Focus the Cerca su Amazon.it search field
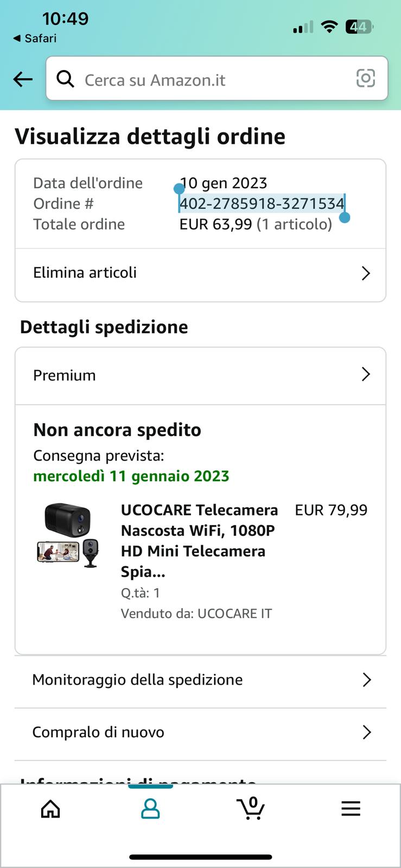Viewport: 401px width, 868px height. pos(217,79)
